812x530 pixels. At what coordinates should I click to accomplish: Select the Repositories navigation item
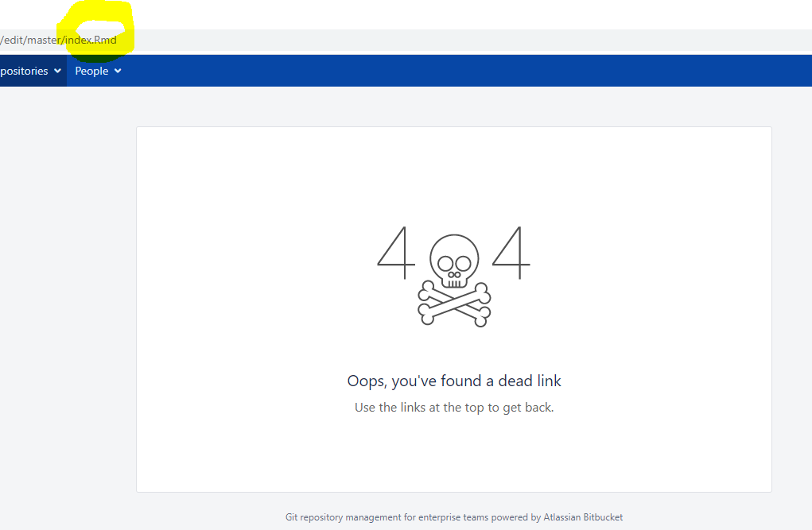point(24,70)
